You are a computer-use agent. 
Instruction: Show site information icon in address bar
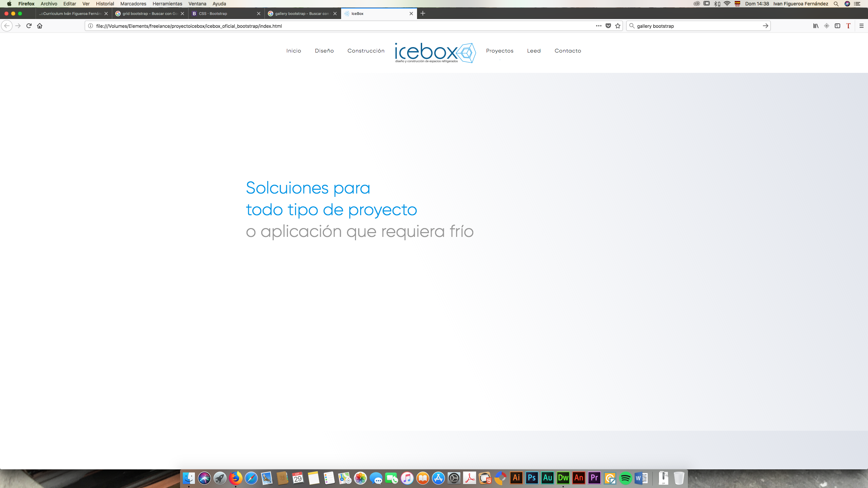91,26
